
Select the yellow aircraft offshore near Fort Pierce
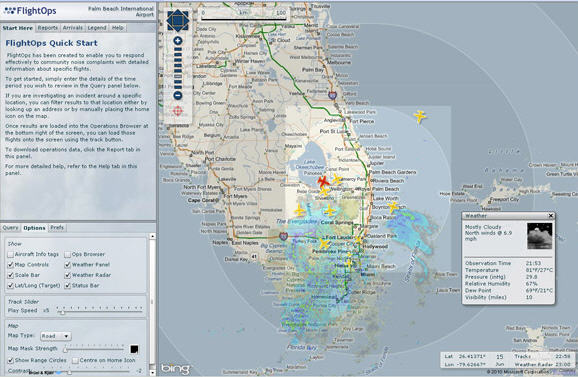(x=419, y=116)
